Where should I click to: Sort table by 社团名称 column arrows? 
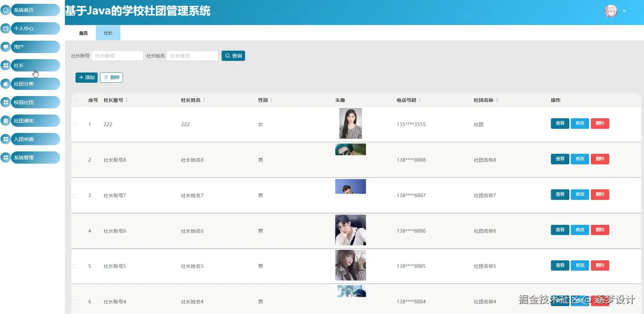point(497,100)
